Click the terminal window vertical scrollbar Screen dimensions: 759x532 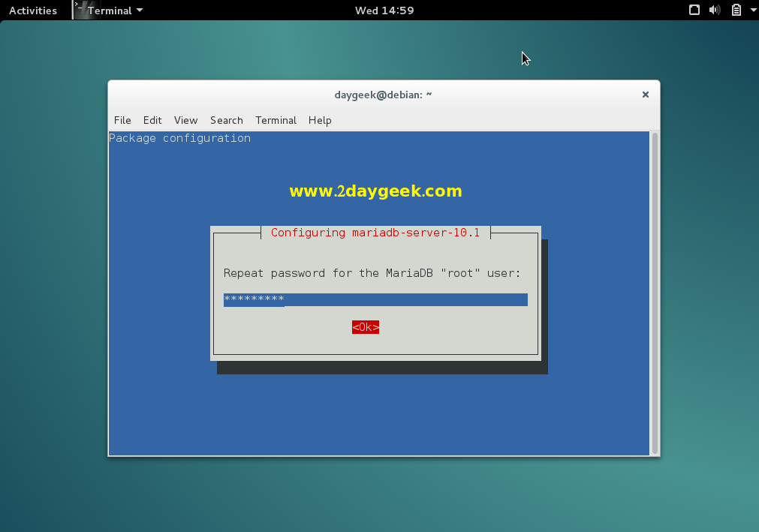(655, 293)
